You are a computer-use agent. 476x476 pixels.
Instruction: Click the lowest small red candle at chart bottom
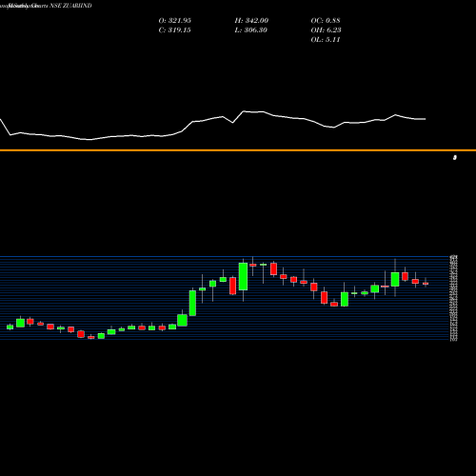tap(91, 337)
